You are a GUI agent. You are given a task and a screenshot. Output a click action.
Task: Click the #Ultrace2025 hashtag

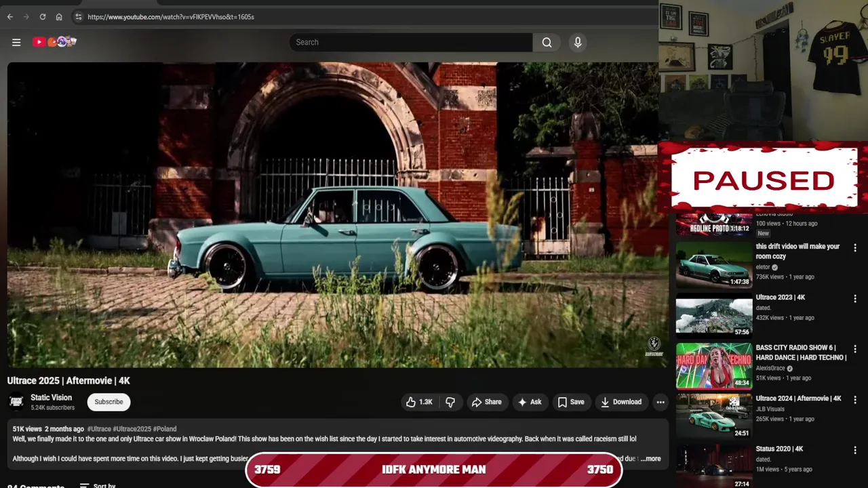[x=132, y=429]
